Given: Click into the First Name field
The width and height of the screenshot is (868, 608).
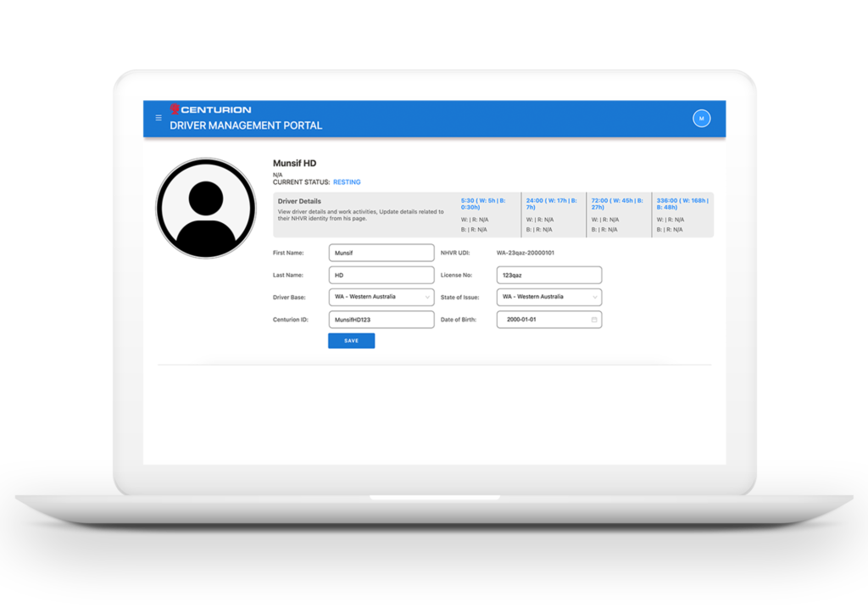Looking at the screenshot, I should tap(381, 253).
